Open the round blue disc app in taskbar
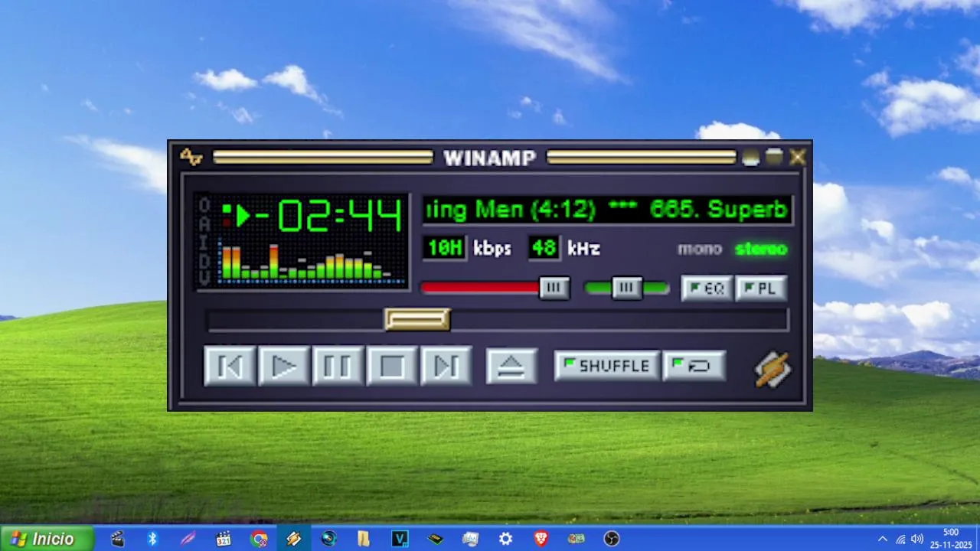Screen dimensions: 980x551 pos(328,539)
